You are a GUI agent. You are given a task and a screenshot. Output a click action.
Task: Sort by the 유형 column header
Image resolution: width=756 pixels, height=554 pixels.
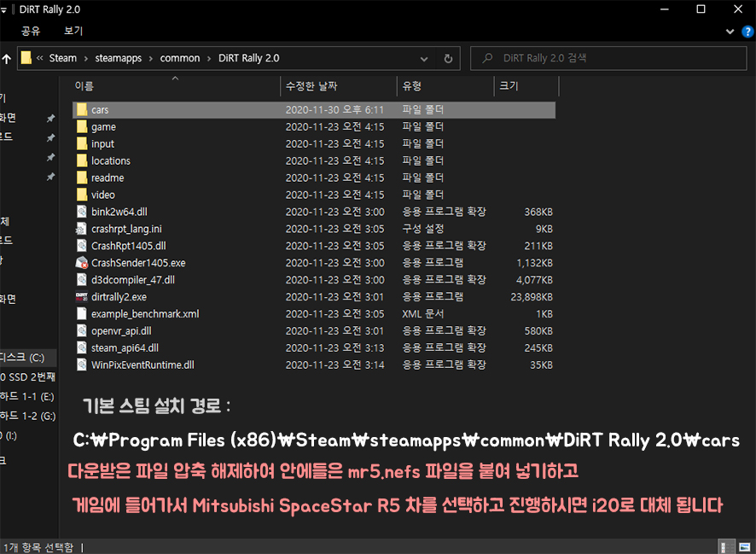click(412, 86)
